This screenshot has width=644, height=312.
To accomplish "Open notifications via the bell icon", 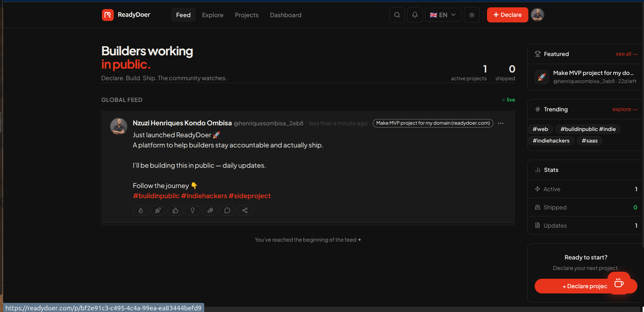I will [x=415, y=15].
